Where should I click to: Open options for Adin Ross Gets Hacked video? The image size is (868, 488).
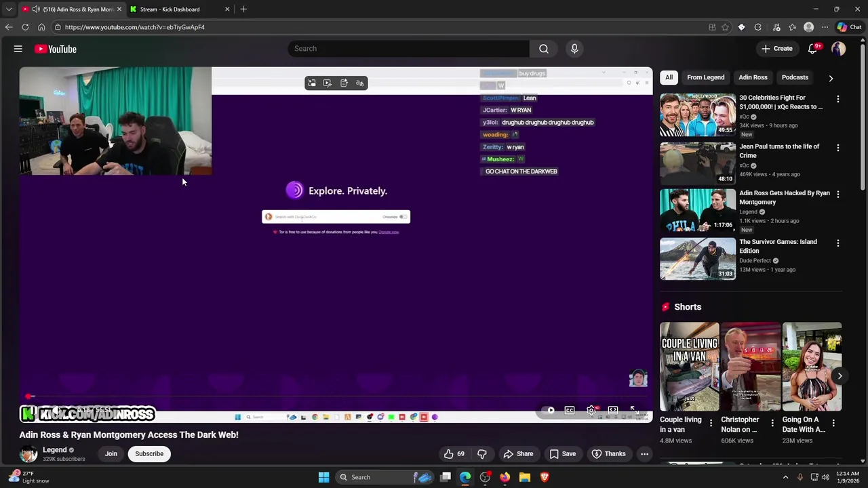(x=837, y=194)
